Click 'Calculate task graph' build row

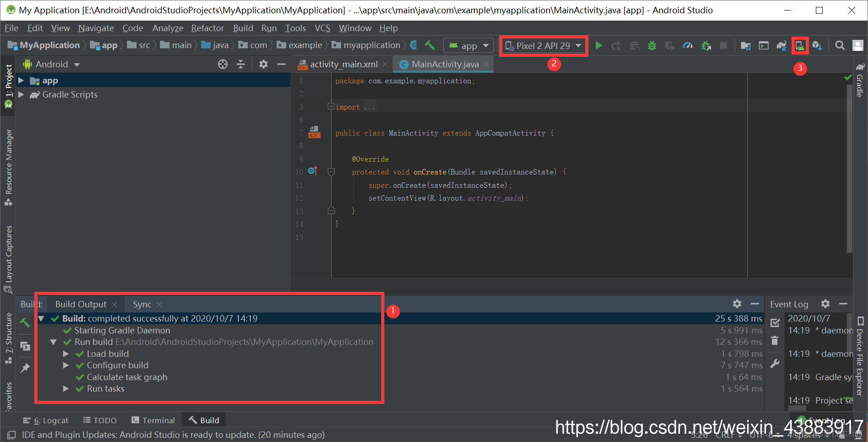[x=400, y=377]
